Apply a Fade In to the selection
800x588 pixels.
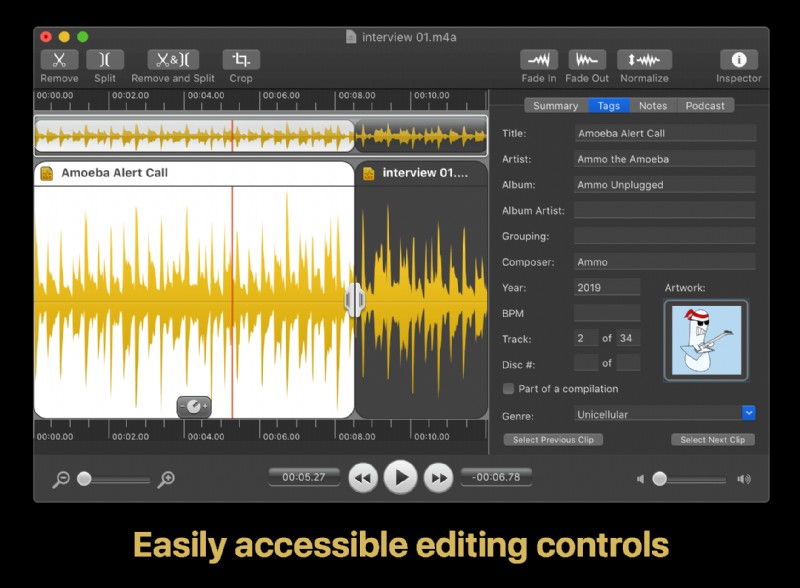click(x=537, y=60)
